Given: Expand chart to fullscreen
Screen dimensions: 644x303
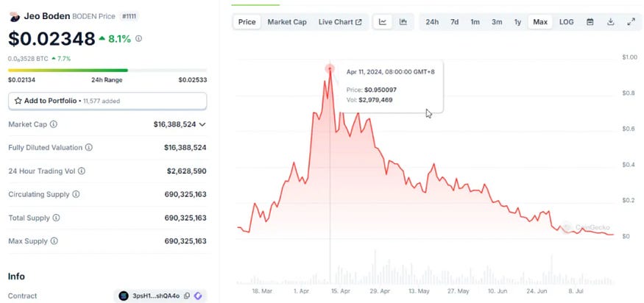Looking at the screenshot, I should [631, 22].
